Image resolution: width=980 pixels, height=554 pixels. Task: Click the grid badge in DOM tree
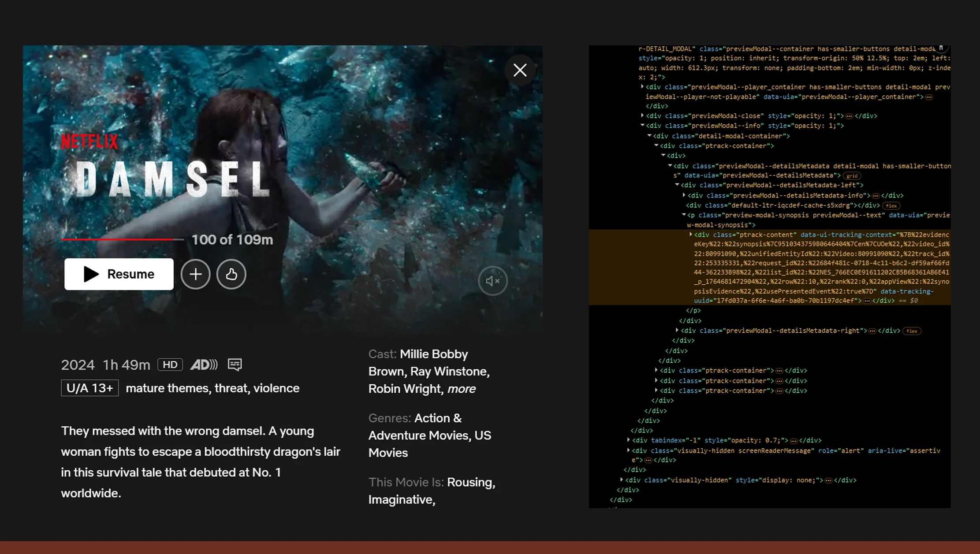click(x=852, y=176)
